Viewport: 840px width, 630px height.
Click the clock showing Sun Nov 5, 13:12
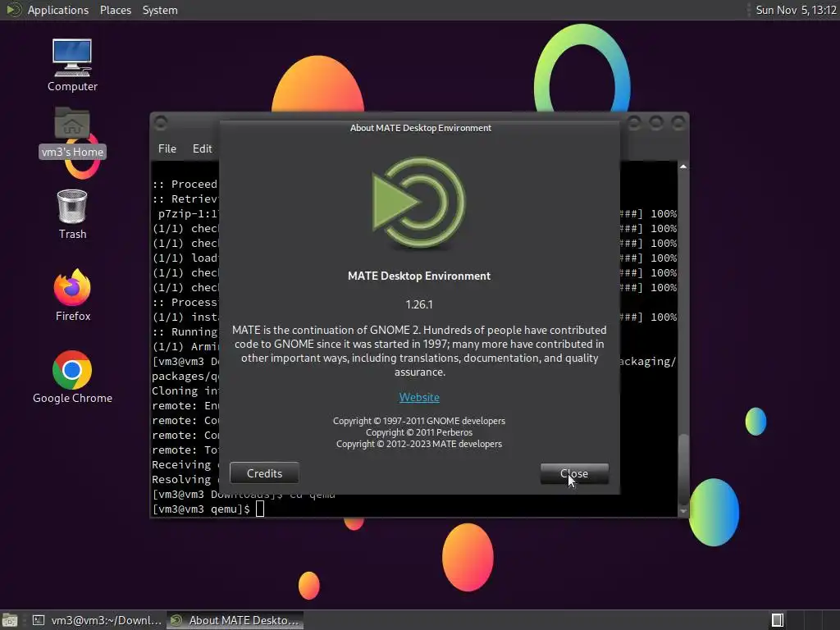(796, 10)
